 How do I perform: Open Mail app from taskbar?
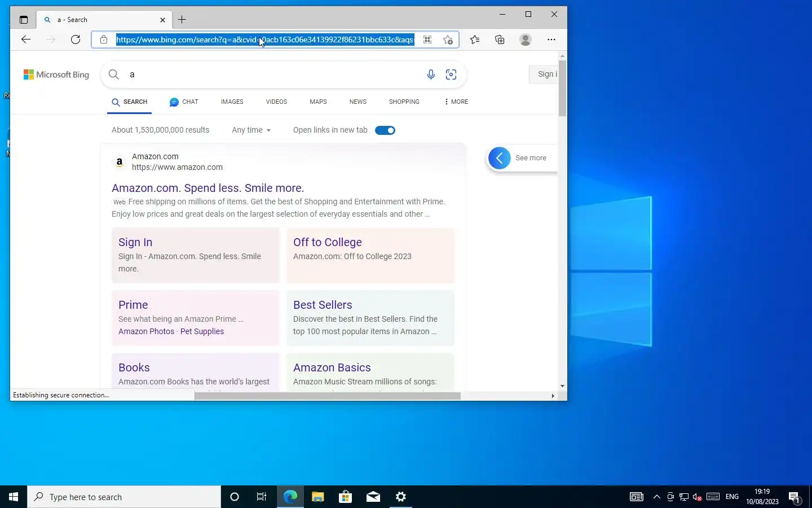373,497
